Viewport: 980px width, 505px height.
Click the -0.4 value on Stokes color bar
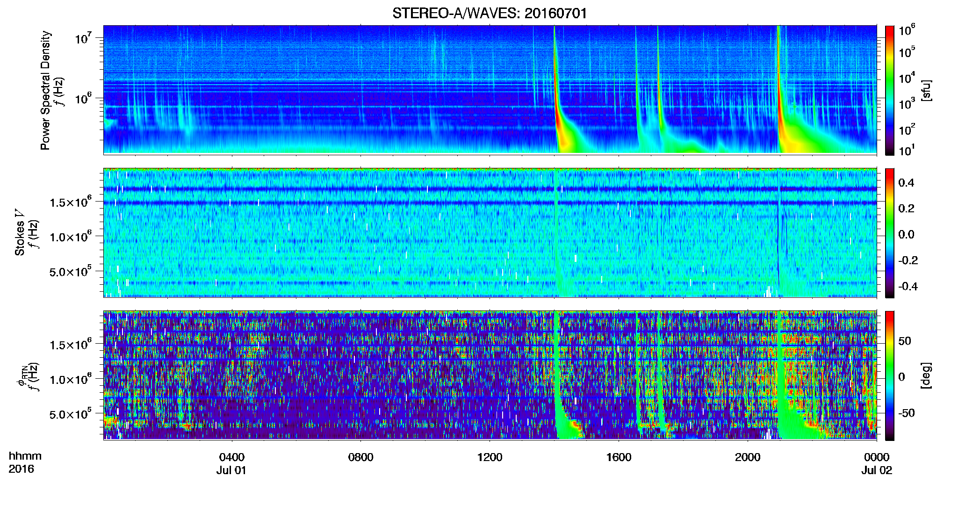pos(908,286)
